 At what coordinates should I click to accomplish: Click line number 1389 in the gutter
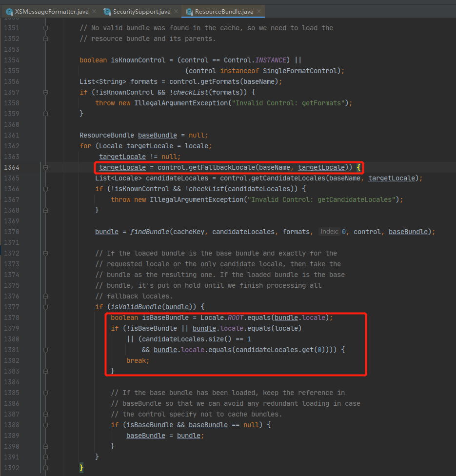click(x=12, y=436)
